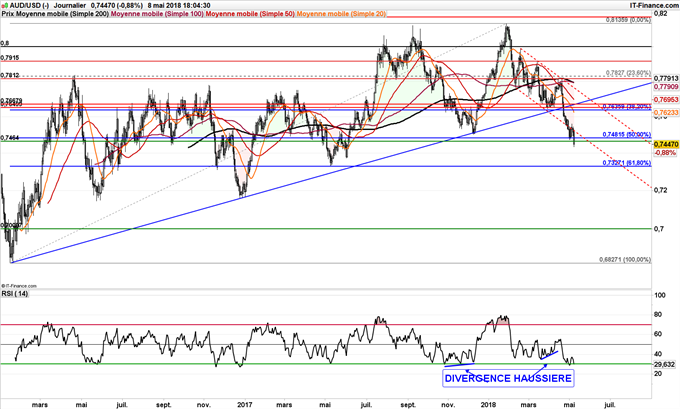Click the 2017 label on time axis
This screenshot has width=680, height=409.
(245, 405)
